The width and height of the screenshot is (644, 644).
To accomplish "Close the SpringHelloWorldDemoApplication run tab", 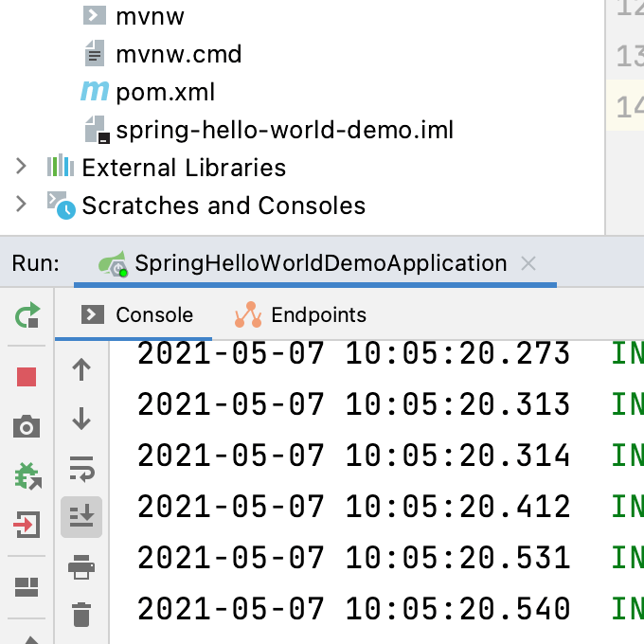I will pyautogui.click(x=528, y=263).
